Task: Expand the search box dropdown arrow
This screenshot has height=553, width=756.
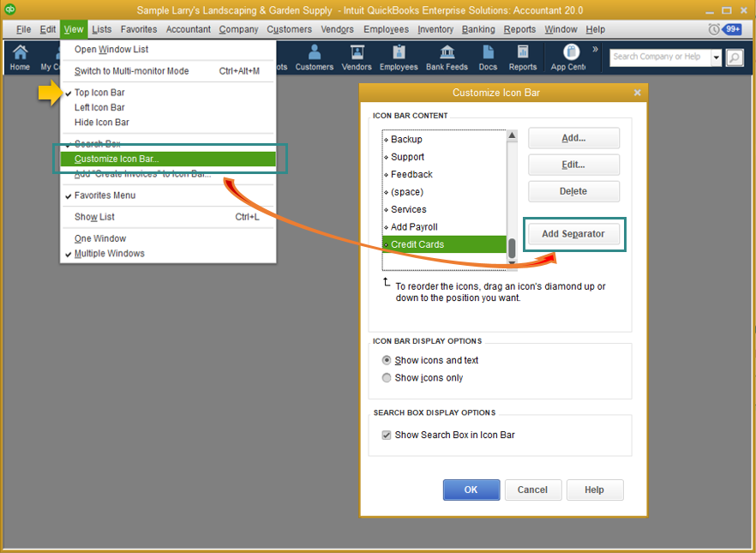Action: point(716,57)
